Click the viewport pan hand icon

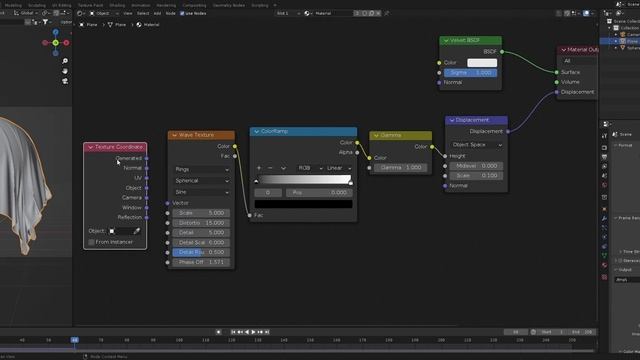click(x=65, y=71)
